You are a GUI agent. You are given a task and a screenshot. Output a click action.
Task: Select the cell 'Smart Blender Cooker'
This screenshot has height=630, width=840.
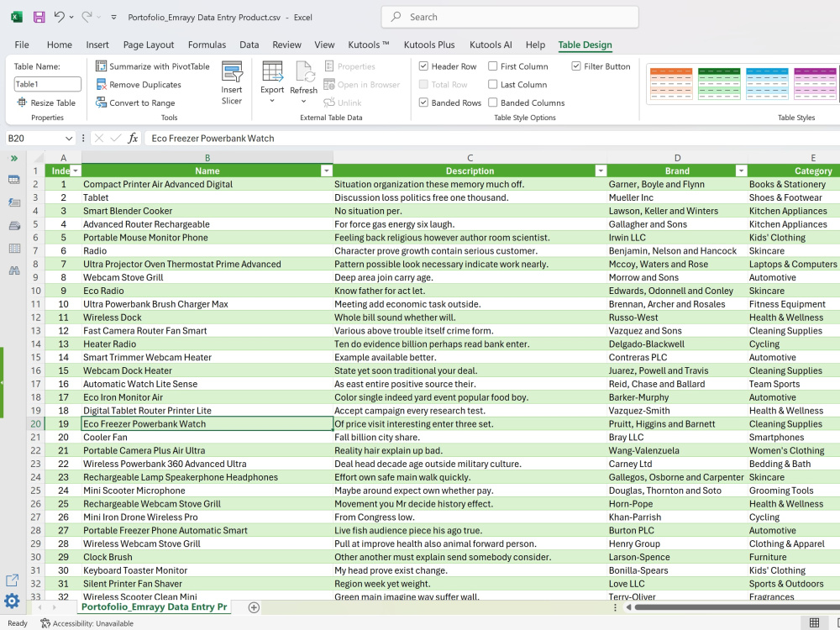[x=207, y=211]
